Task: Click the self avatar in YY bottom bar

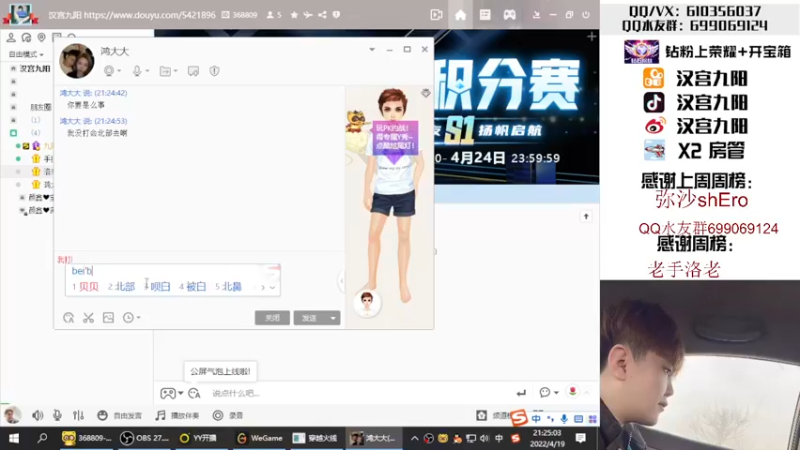Action: pyautogui.click(x=12, y=415)
